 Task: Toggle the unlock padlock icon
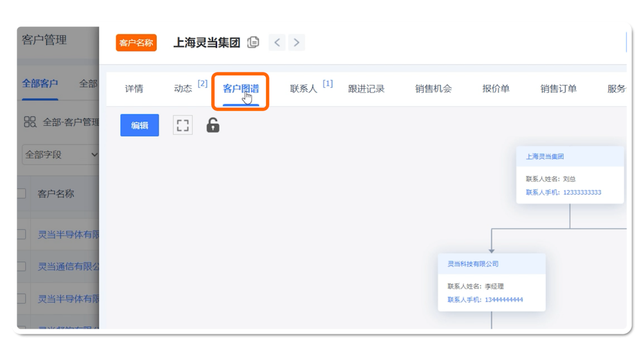[x=213, y=125]
